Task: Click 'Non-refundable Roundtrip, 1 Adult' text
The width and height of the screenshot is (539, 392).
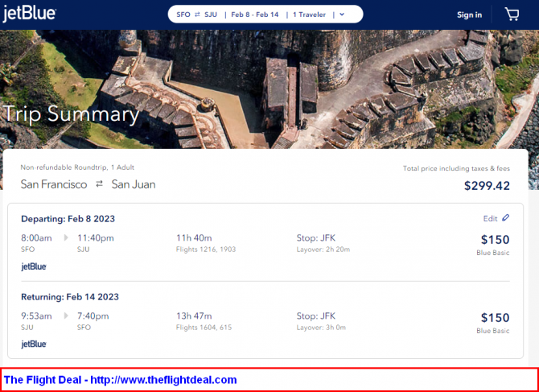Action: 77,167
